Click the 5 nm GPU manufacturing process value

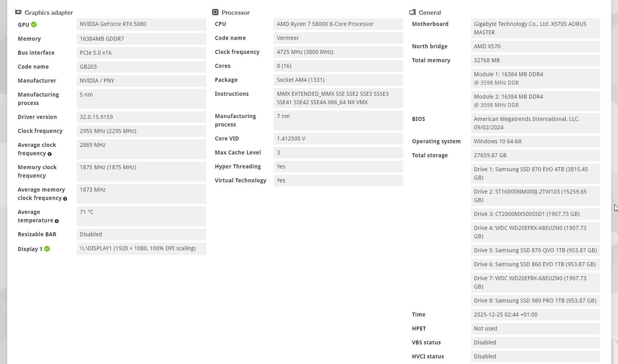[x=141, y=99]
